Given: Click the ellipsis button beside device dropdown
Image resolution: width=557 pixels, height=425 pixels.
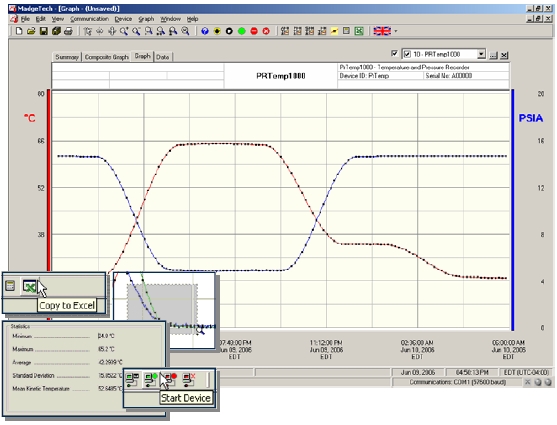Looking at the screenshot, I should pos(493,55).
